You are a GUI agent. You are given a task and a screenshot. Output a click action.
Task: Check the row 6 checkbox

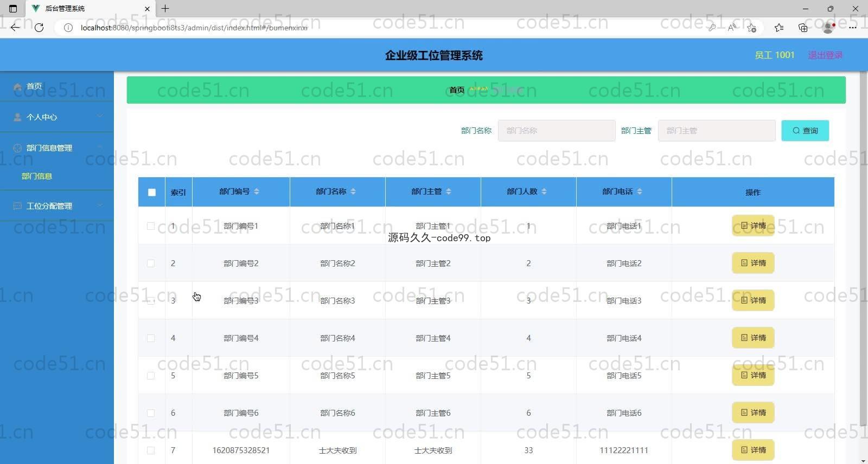coord(151,413)
